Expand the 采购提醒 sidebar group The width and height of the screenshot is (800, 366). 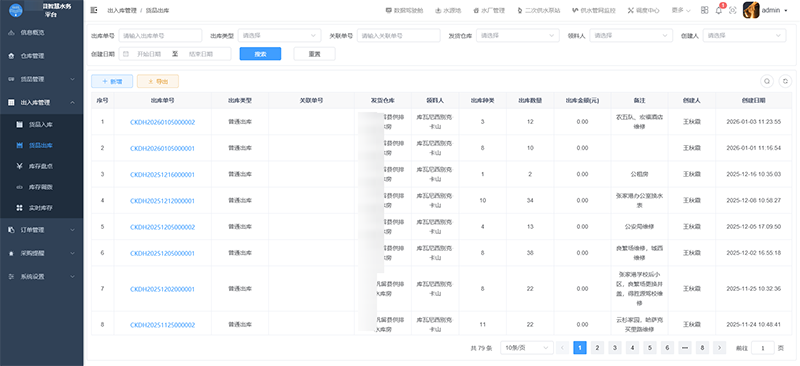point(41,253)
